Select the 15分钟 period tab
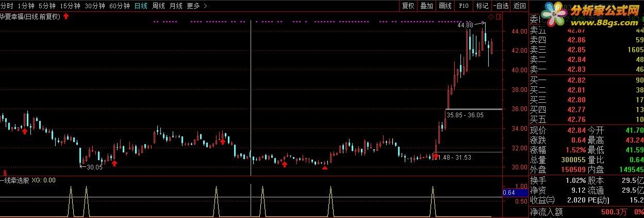The height and width of the screenshot is (218, 644). click(70, 6)
